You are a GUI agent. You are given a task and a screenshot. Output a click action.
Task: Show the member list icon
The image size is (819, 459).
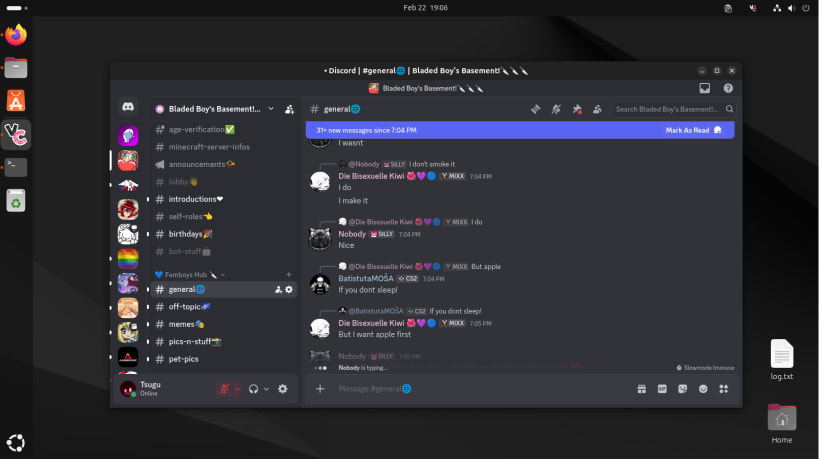(597, 109)
